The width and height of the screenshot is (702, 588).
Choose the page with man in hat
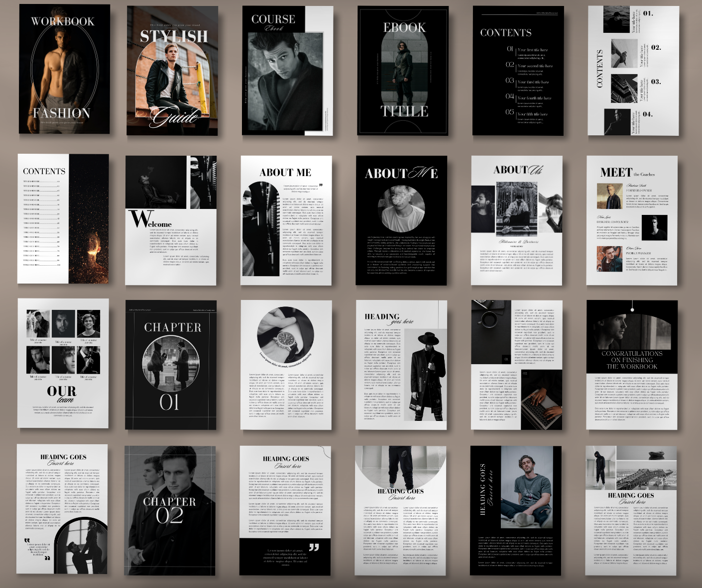click(x=401, y=365)
